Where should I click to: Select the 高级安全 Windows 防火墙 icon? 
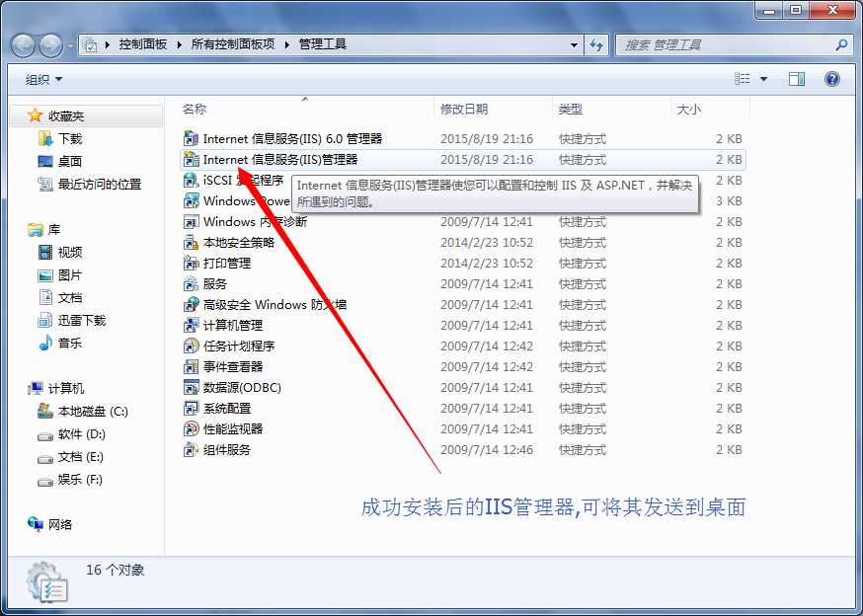(191, 304)
